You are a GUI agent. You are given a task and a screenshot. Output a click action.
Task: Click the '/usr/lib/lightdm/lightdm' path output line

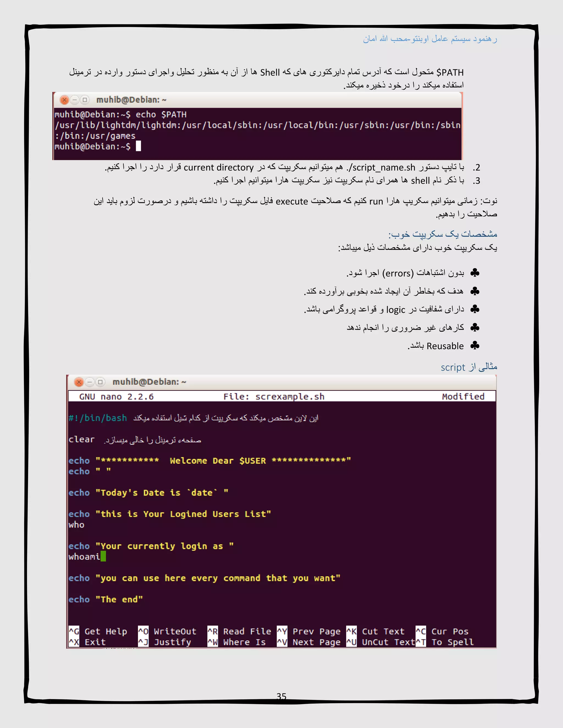pos(258,125)
